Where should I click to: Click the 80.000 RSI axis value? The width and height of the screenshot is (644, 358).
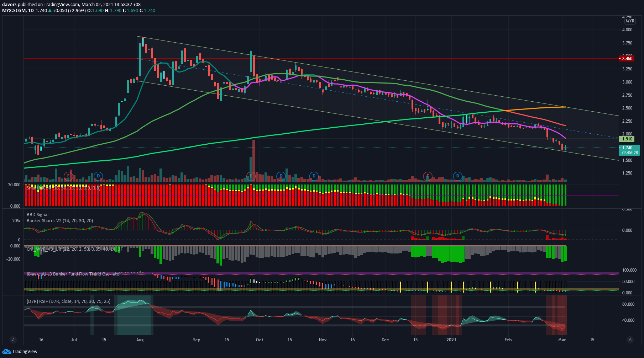point(628,304)
